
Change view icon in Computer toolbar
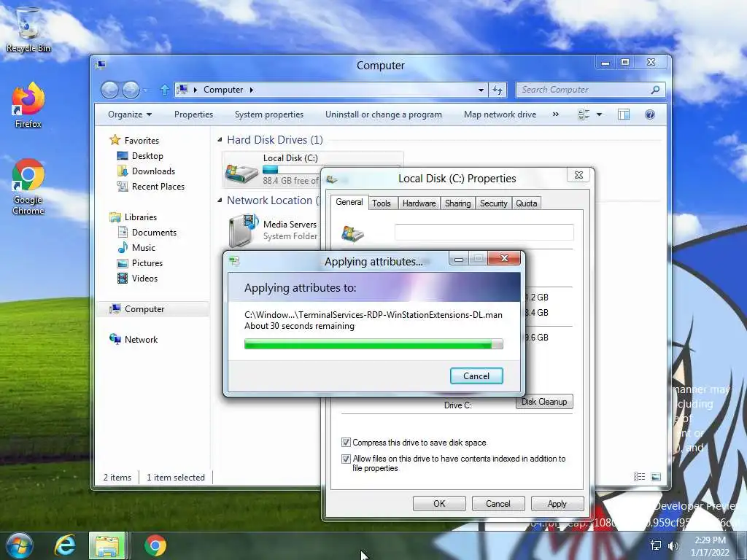584,114
